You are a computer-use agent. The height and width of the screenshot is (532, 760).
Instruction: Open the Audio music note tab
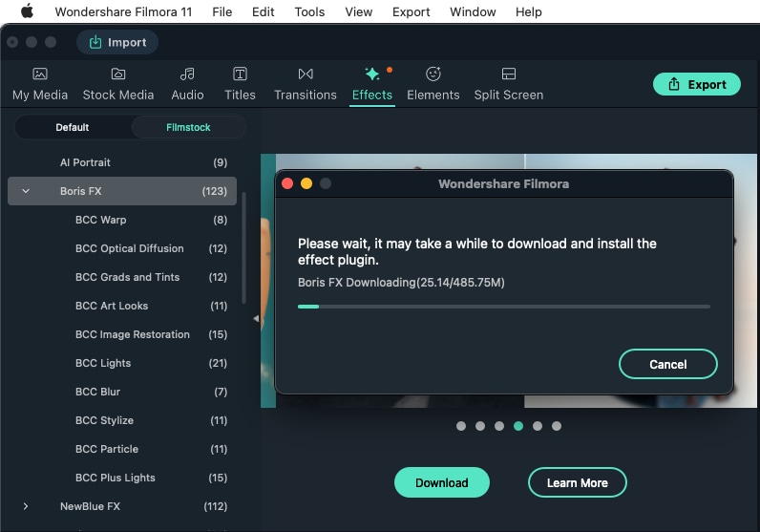click(187, 74)
